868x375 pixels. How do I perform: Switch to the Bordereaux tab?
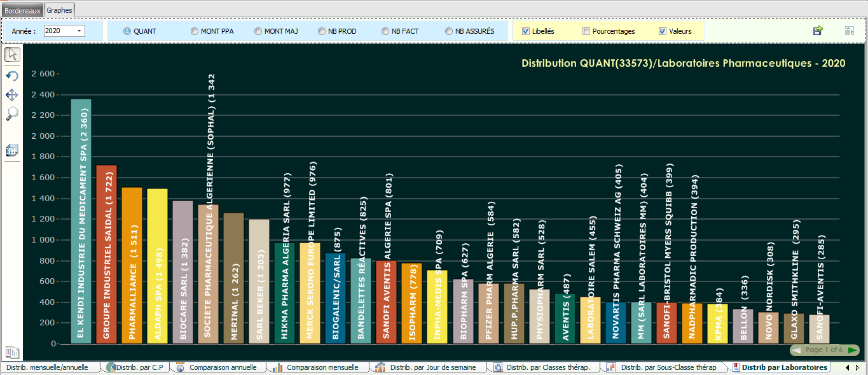(x=22, y=10)
